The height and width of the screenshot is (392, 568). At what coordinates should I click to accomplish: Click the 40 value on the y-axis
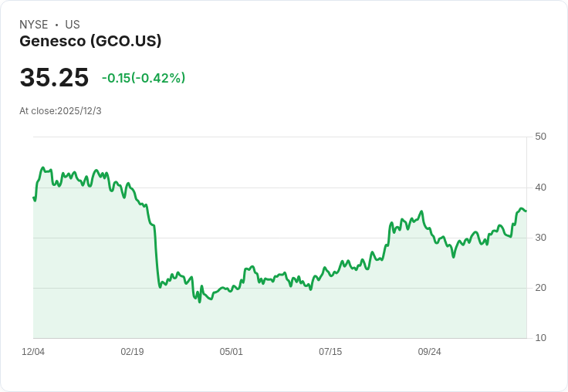(x=540, y=188)
